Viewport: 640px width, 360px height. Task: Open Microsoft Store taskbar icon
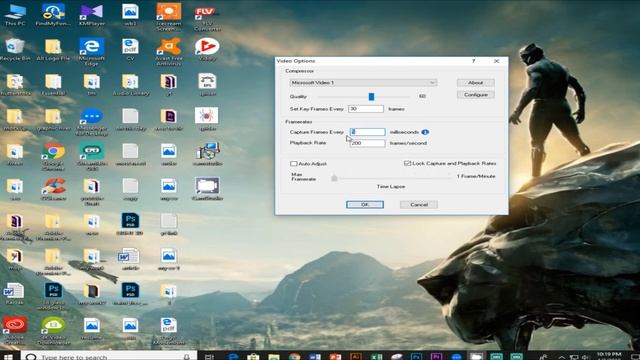click(x=253, y=356)
